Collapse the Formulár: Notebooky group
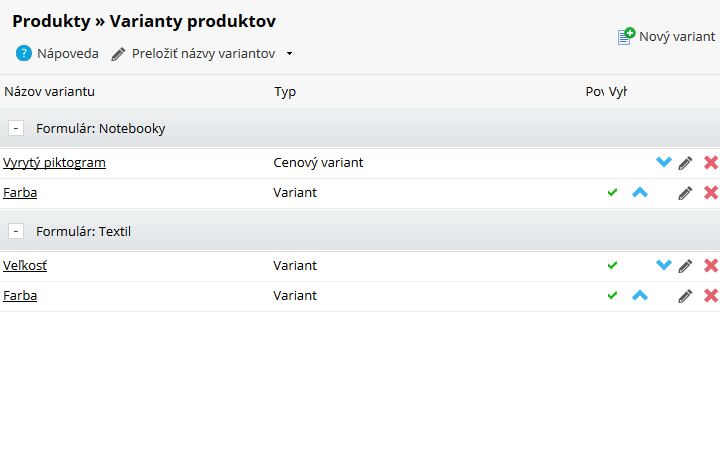 pyautogui.click(x=17, y=128)
